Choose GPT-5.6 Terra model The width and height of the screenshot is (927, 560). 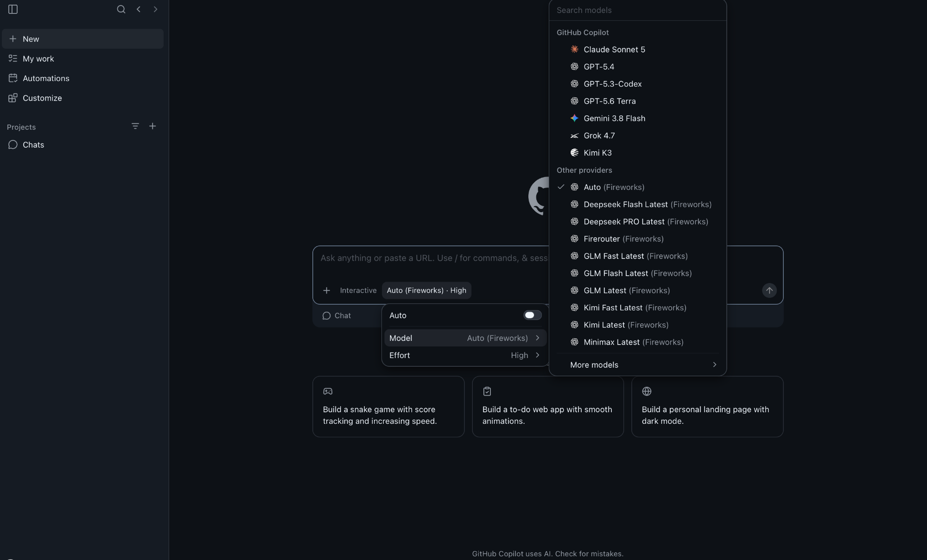pyautogui.click(x=638, y=101)
